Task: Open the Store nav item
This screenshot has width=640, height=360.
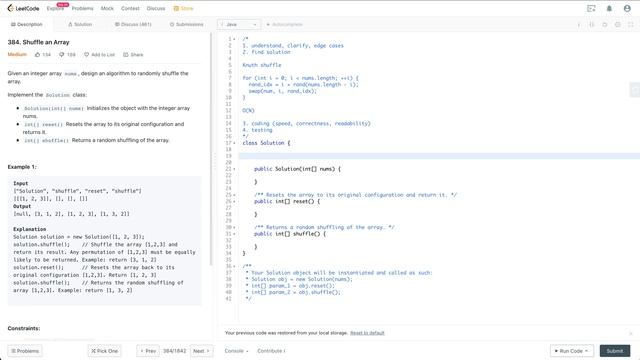Action: 183,8
